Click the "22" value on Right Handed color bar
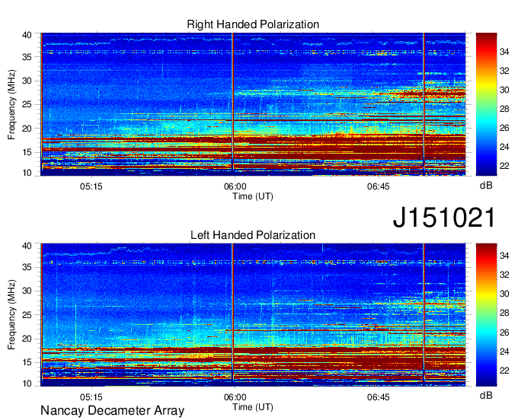 point(504,166)
